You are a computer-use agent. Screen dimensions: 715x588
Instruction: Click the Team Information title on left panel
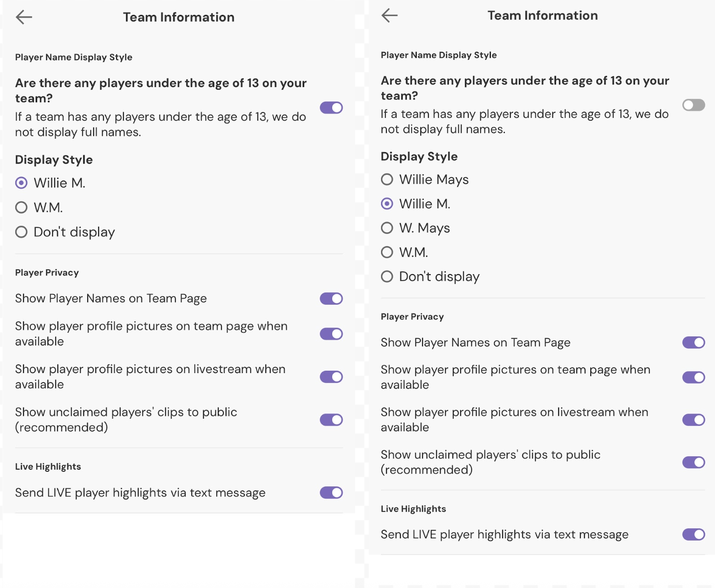[x=179, y=17]
